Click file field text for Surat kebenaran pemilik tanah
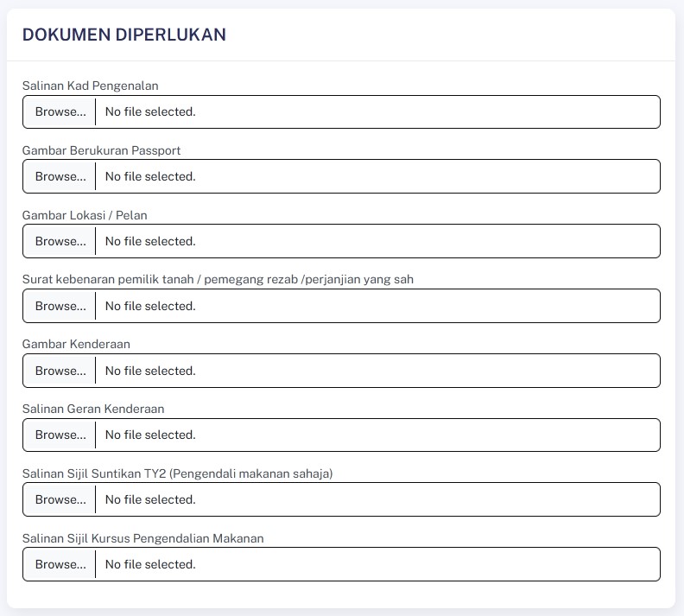 tap(150, 306)
